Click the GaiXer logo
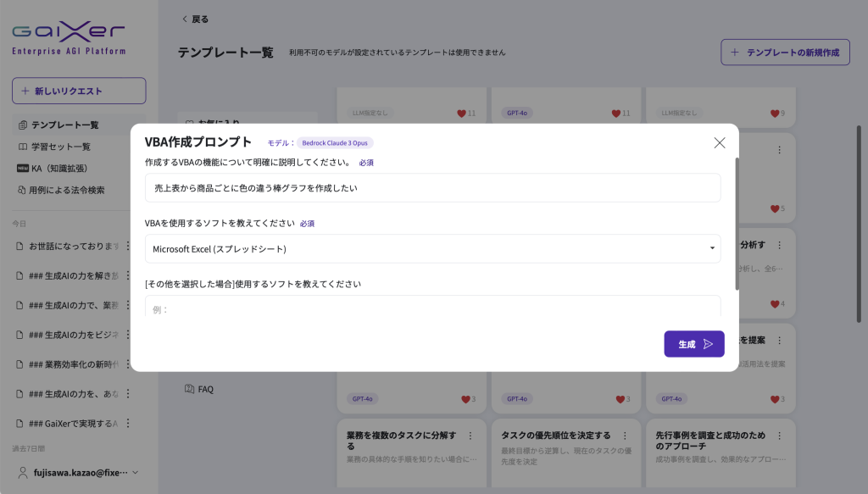Viewport: 868px width, 494px height. pyautogui.click(x=69, y=38)
